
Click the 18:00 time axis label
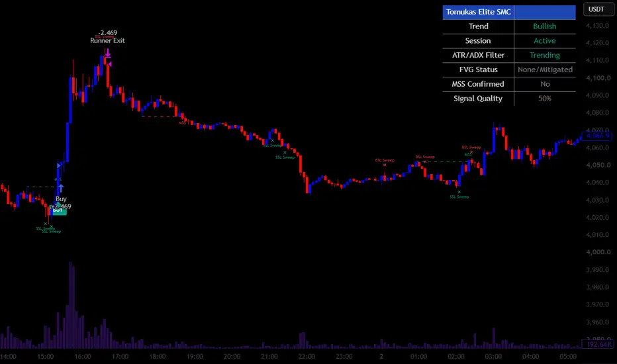(x=158, y=357)
